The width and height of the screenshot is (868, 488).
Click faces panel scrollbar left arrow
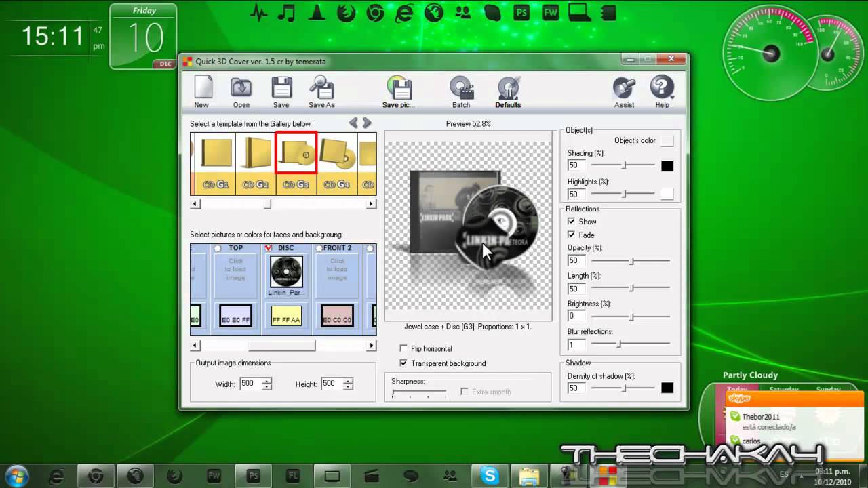[195, 346]
